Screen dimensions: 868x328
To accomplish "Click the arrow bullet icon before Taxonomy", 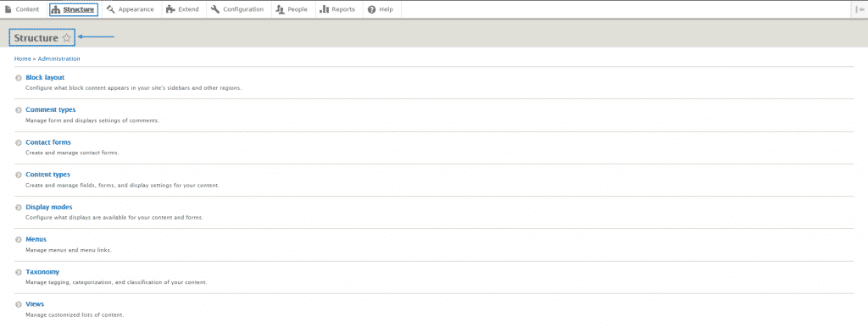I will coord(19,272).
